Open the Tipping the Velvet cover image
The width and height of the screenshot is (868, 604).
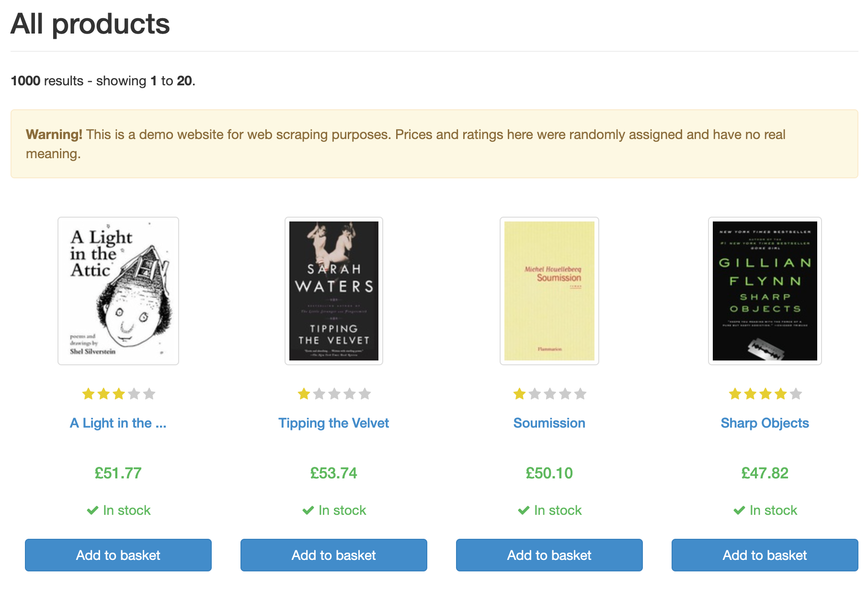(334, 291)
